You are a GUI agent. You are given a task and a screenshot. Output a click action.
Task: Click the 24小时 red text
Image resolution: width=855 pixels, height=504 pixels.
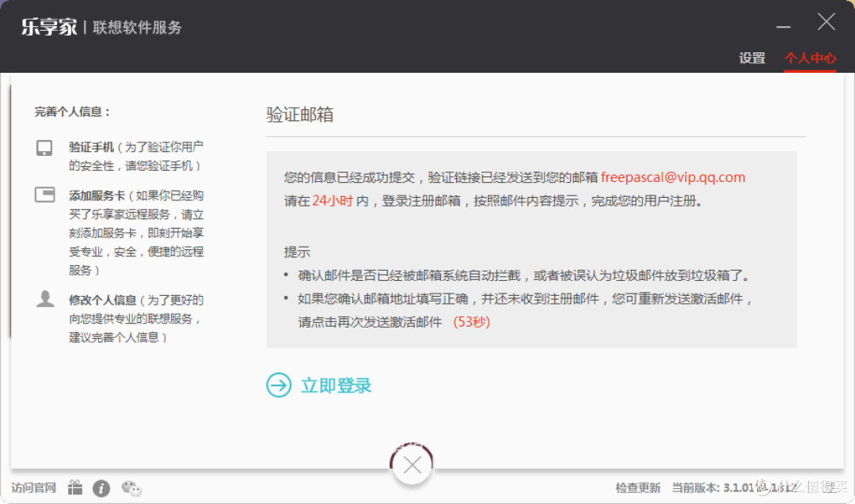coord(332,200)
